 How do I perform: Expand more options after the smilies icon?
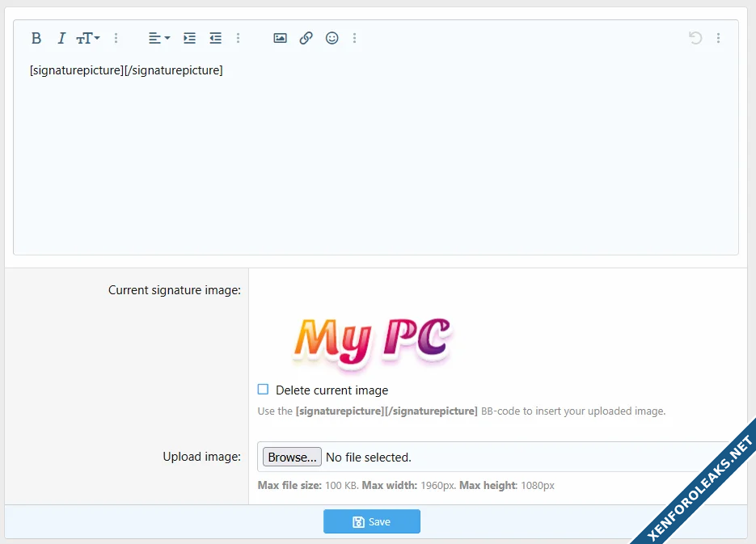pyautogui.click(x=354, y=38)
